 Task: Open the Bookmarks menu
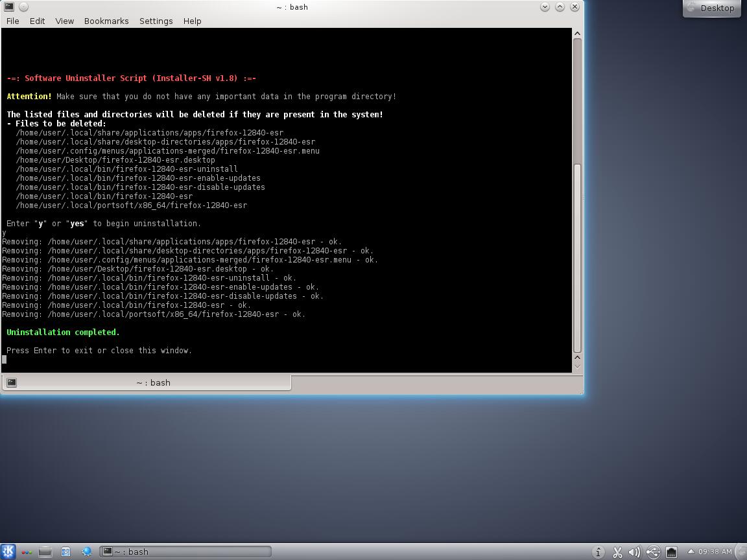click(x=106, y=21)
